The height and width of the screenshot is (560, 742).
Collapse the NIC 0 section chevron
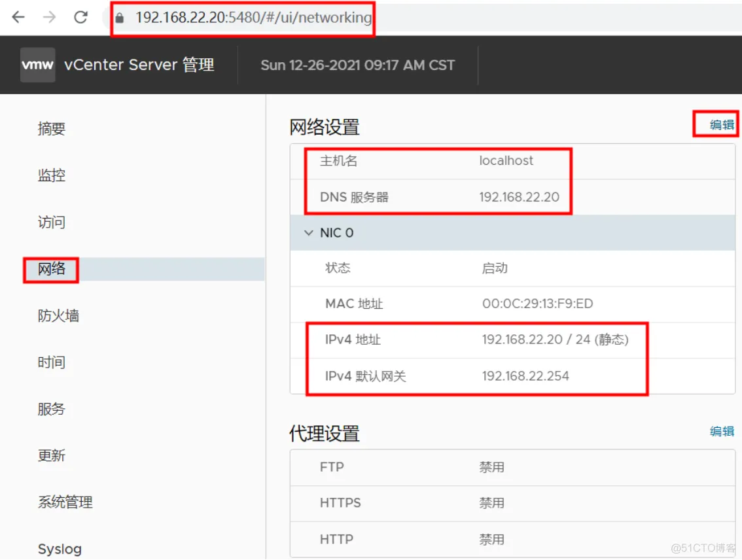tap(309, 233)
